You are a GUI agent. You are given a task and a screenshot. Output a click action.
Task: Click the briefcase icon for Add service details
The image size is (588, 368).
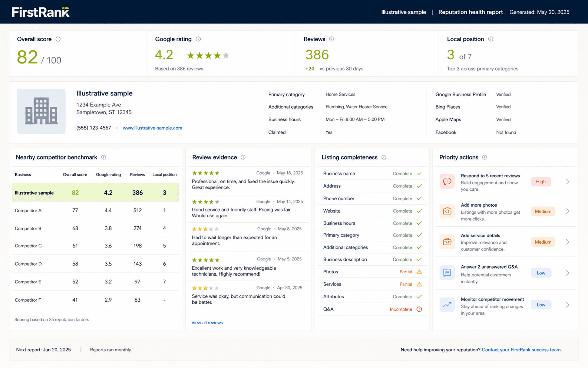pos(447,242)
